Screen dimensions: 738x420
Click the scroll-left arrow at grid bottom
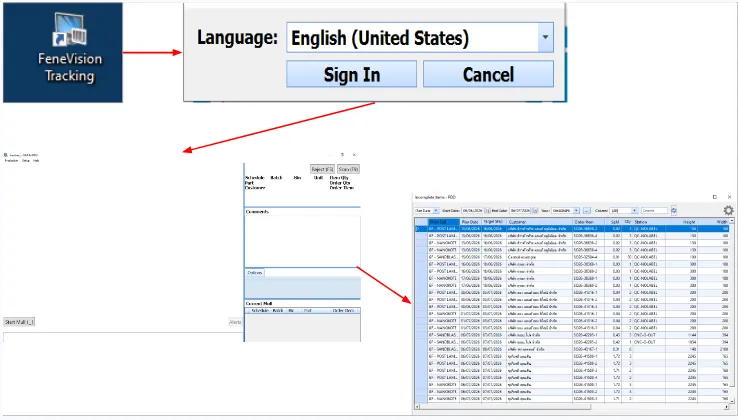coord(417,406)
